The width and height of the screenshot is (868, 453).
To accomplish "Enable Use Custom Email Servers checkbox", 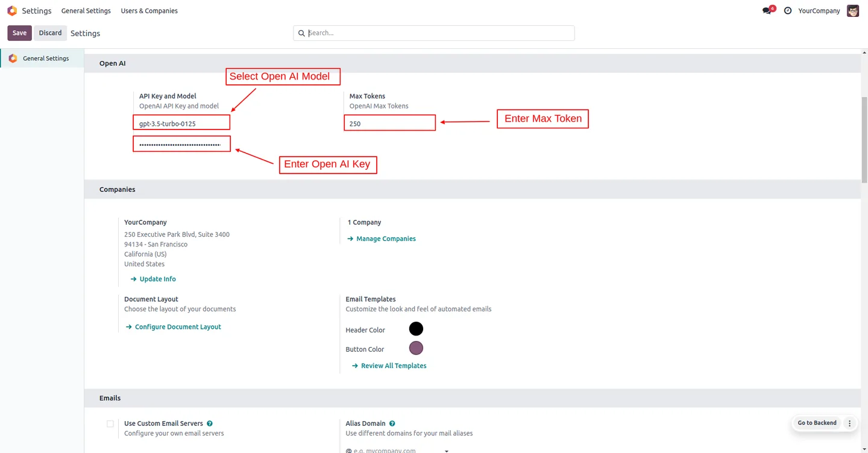I will (110, 424).
